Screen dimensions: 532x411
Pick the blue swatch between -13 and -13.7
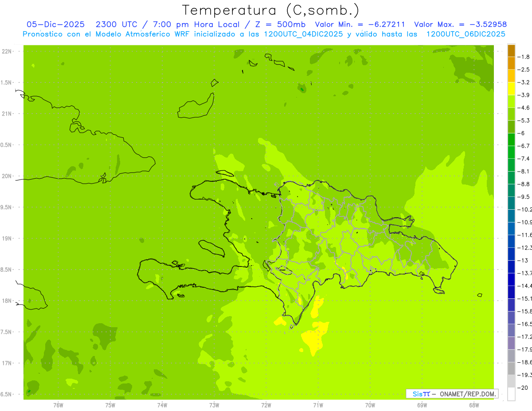click(x=511, y=267)
